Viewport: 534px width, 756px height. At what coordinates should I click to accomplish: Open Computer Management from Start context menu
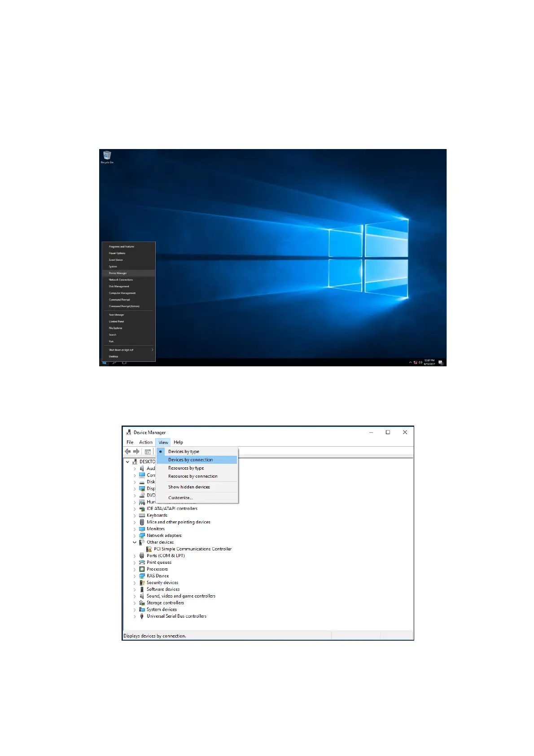pos(129,293)
